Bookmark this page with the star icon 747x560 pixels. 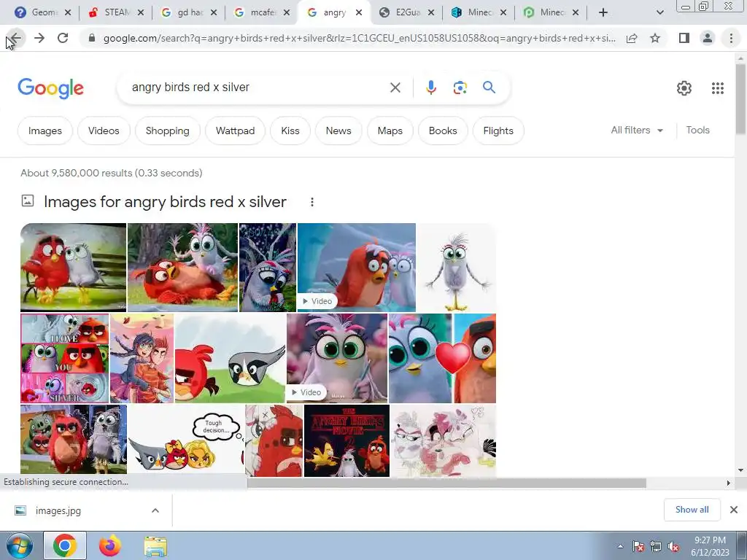(656, 38)
